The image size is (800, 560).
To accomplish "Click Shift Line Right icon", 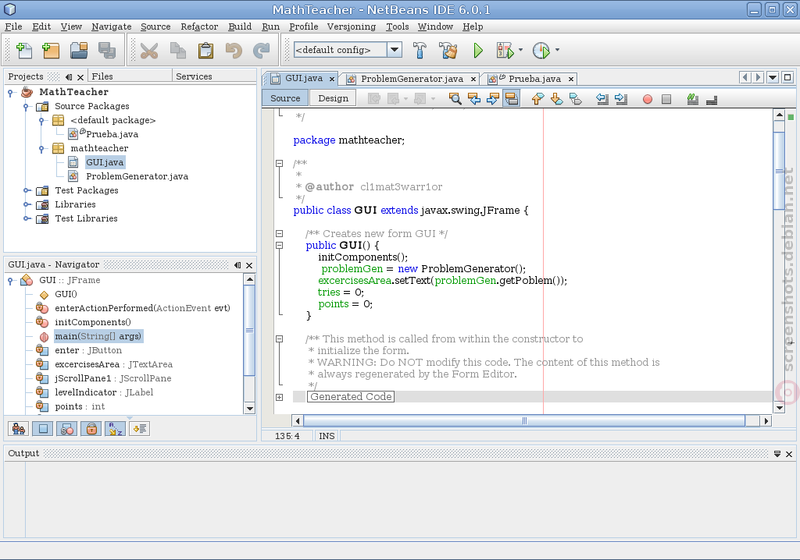I will tap(621, 98).
